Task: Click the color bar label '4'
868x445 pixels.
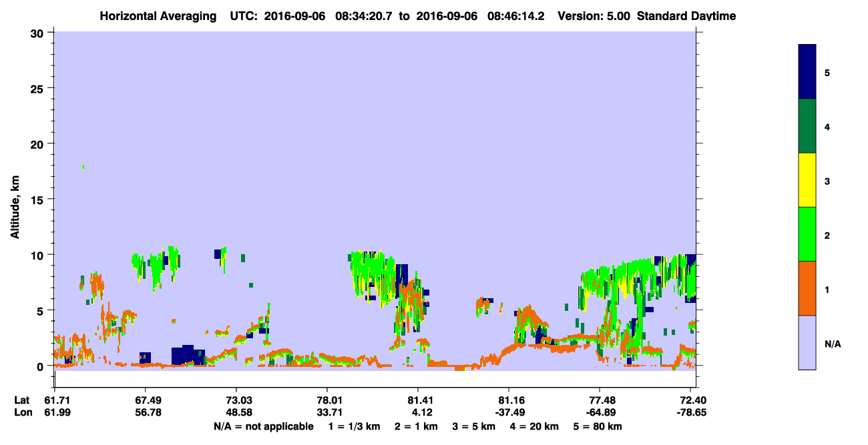Action: pos(827,126)
